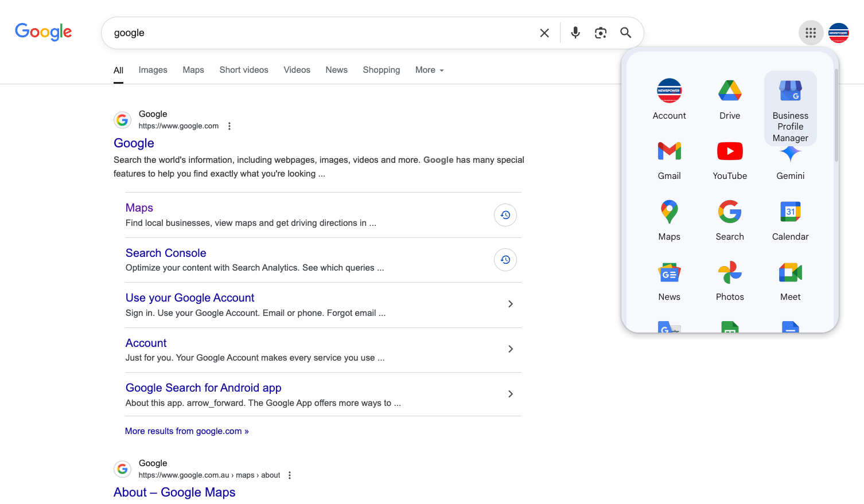Go to Google logo home page
Viewport: 864px width, 504px height.
tap(44, 32)
